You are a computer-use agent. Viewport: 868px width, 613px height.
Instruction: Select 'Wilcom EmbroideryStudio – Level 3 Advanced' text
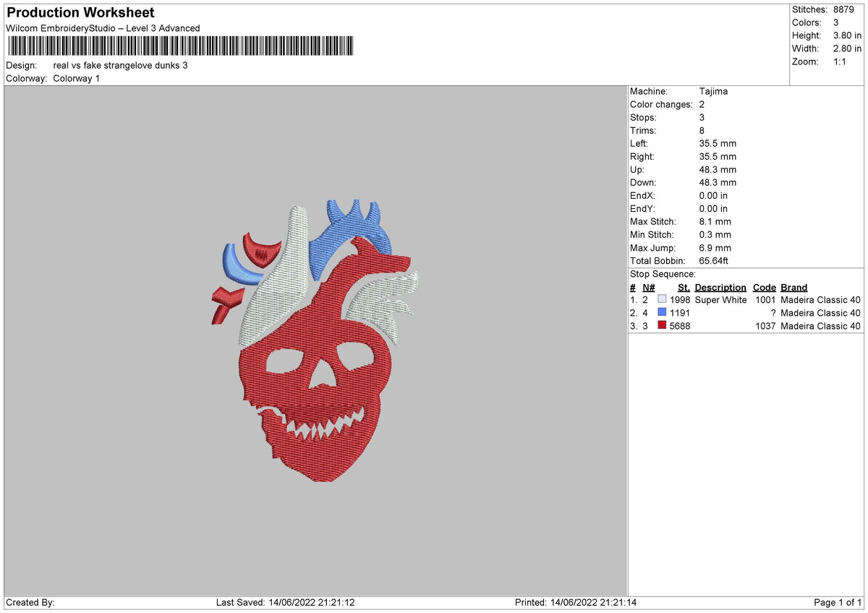[x=103, y=28]
